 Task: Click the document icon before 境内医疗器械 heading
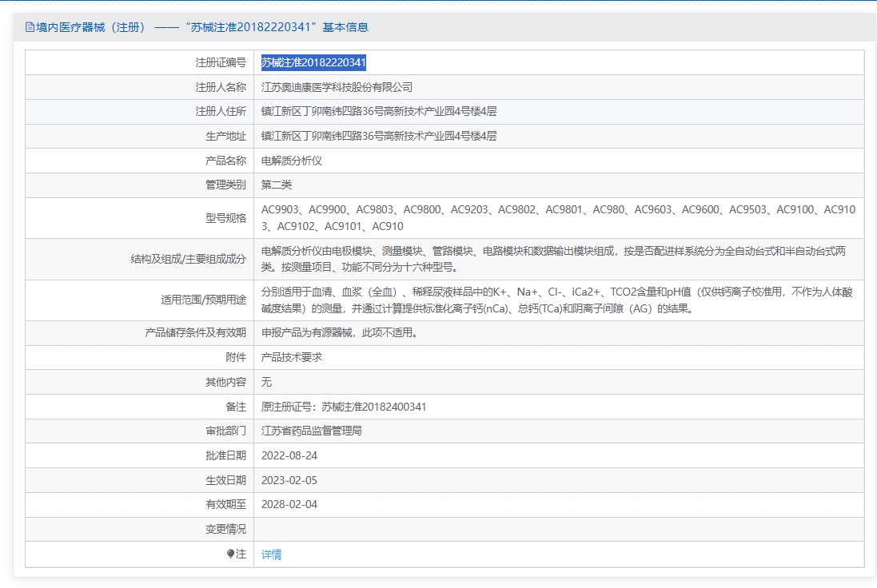30,27
